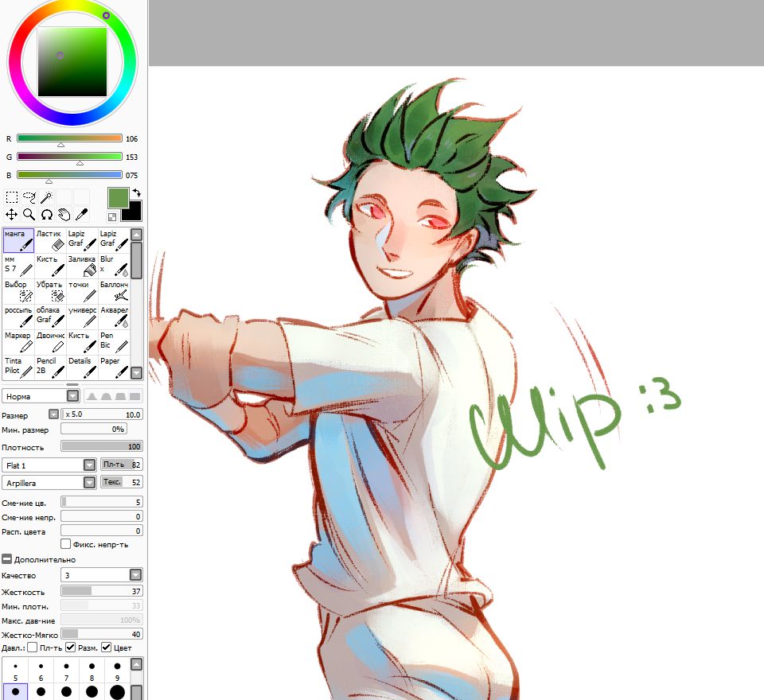Select the lasso selection tool
764x700 pixels.
29,196
